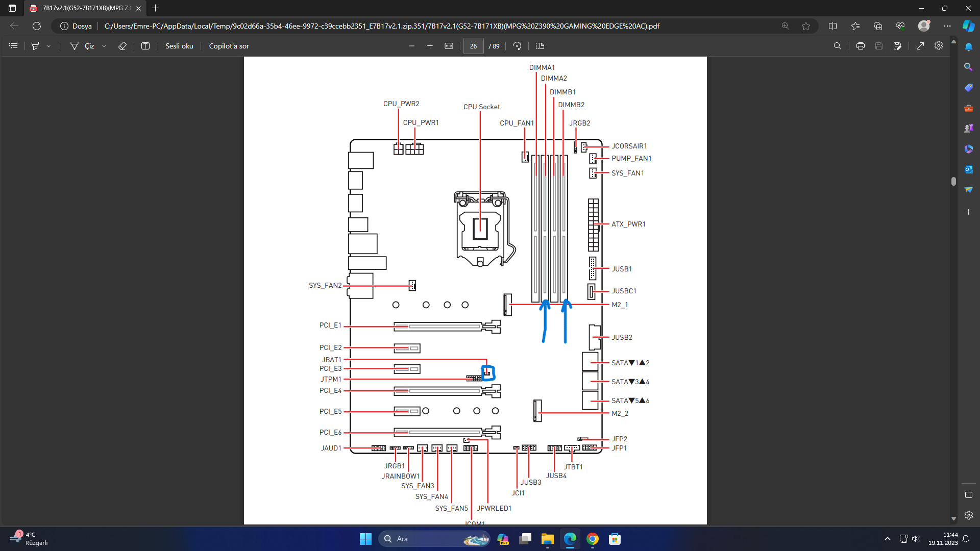
Task: Add page to favorites star
Action: tap(806, 26)
